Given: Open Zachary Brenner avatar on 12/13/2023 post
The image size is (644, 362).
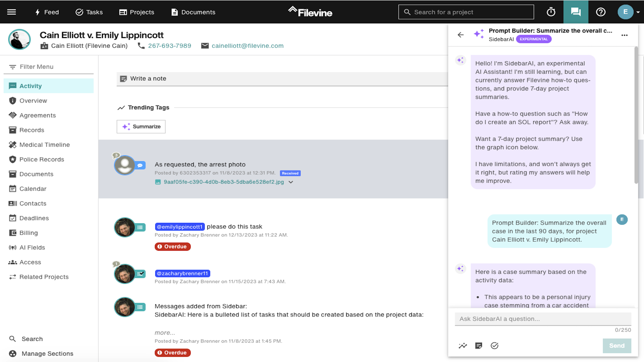Looking at the screenshot, I should [x=124, y=227].
